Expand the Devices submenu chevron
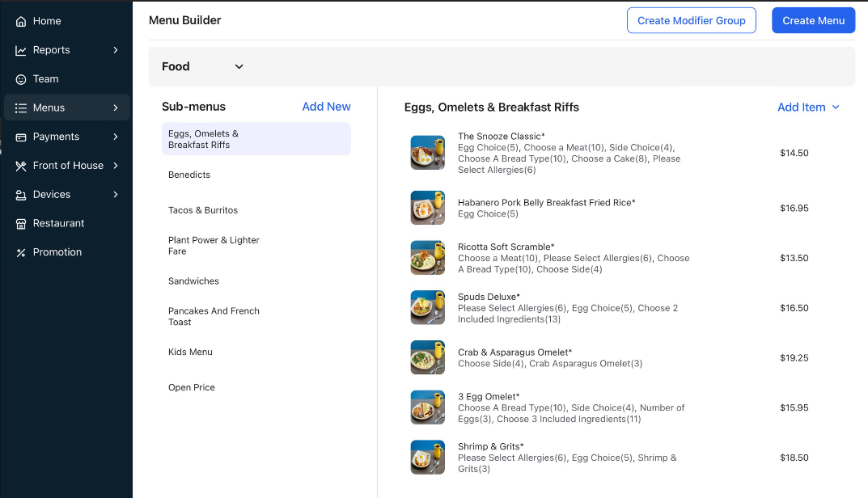The width and height of the screenshot is (868, 498). coord(116,195)
